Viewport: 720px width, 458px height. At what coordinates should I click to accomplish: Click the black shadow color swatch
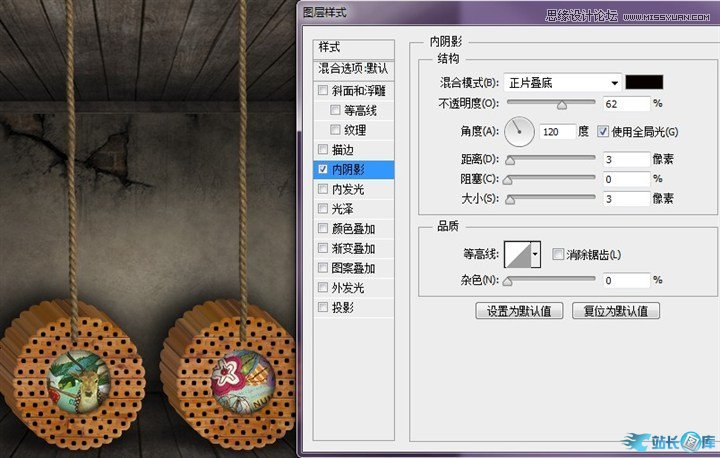click(x=645, y=82)
